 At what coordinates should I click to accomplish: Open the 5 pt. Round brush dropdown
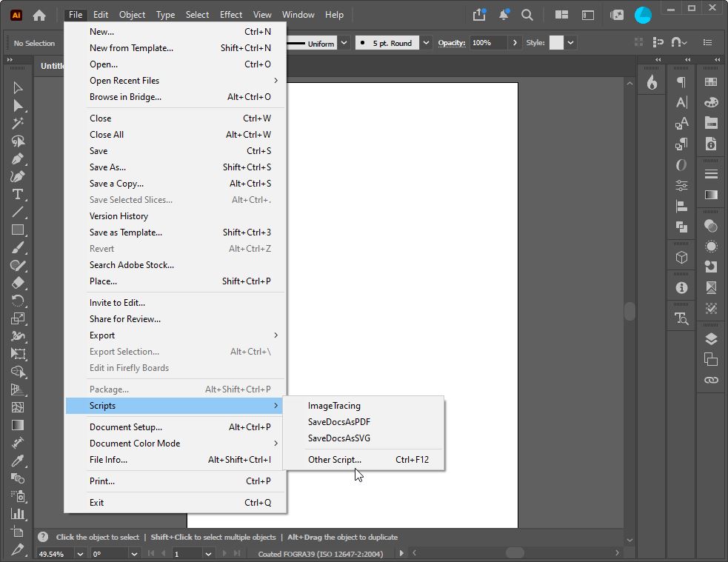[x=426, y=43]
